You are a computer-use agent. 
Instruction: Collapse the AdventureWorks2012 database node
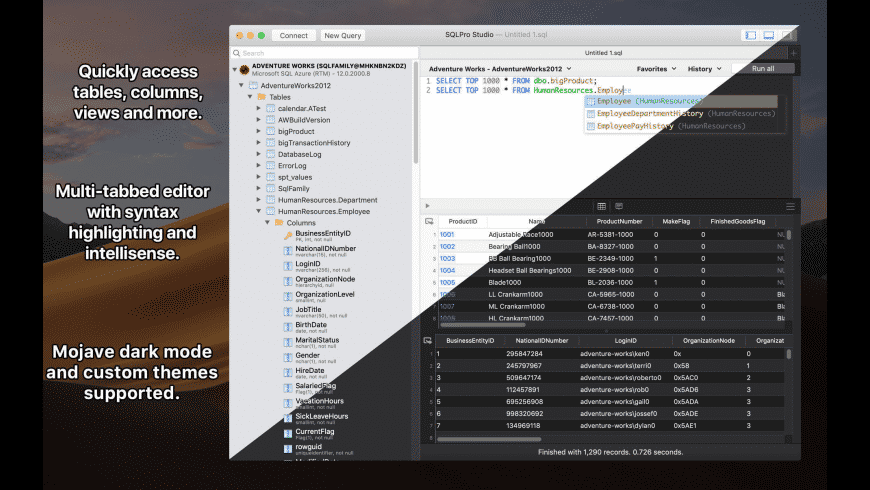coord(241,85)
